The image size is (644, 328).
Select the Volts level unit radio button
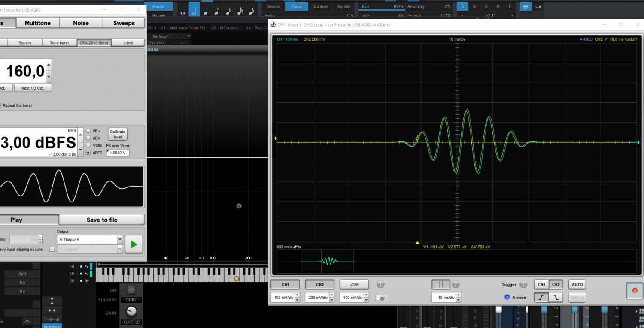pos(88,145)
